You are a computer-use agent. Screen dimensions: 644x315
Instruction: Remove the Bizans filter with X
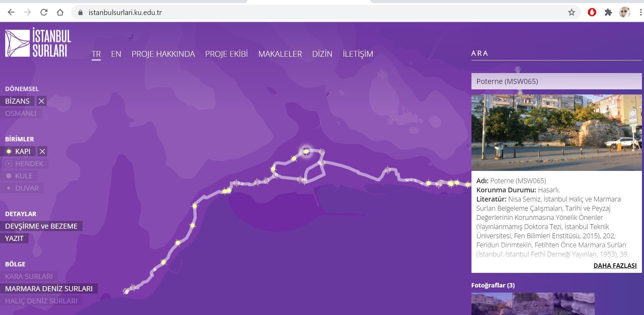pyautogui.click(x=41, y=101)
